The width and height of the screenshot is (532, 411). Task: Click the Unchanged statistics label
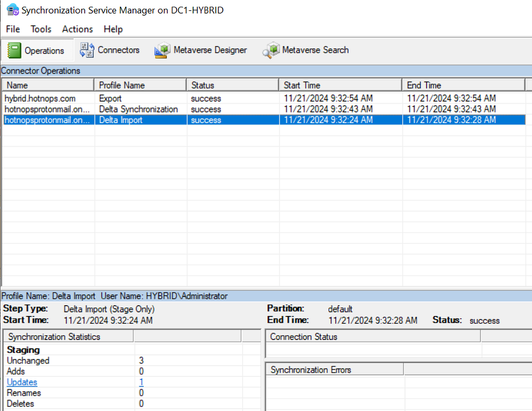tap(28, 361)
